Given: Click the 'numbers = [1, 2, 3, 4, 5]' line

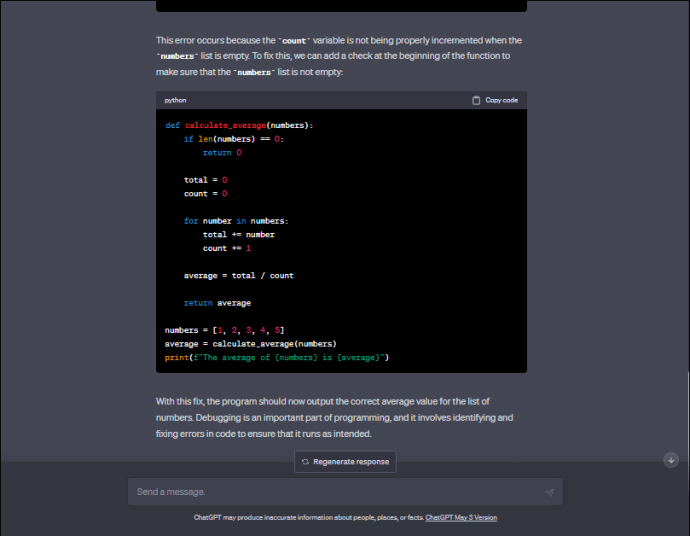Looking at the screenshot, I should click(x=224, y=330).
